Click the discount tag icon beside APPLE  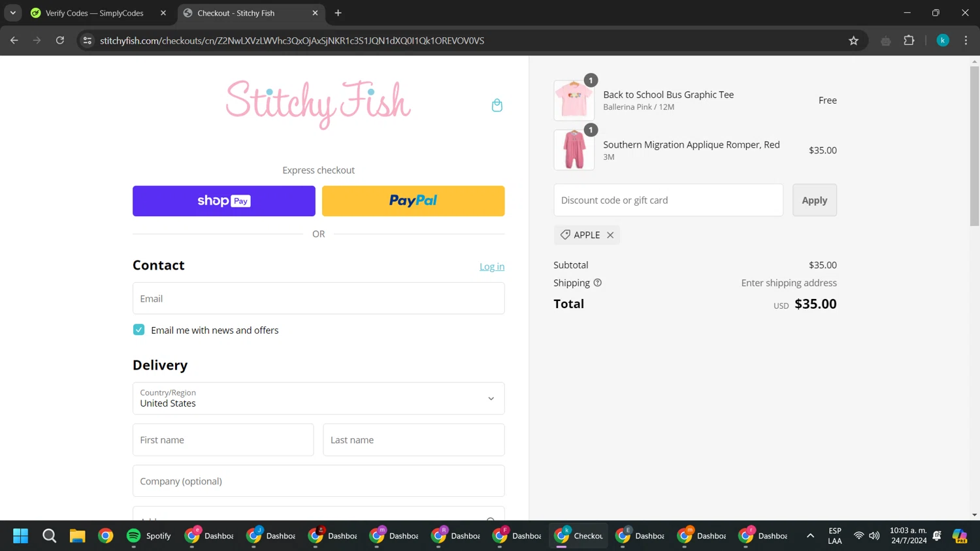(x=565, y=234)
